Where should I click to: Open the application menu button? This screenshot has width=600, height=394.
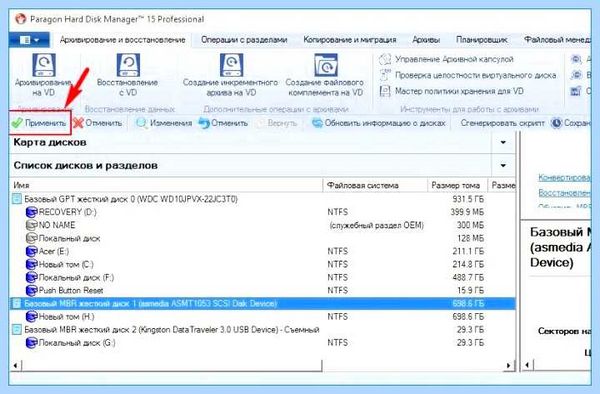(x=29, y=40)
